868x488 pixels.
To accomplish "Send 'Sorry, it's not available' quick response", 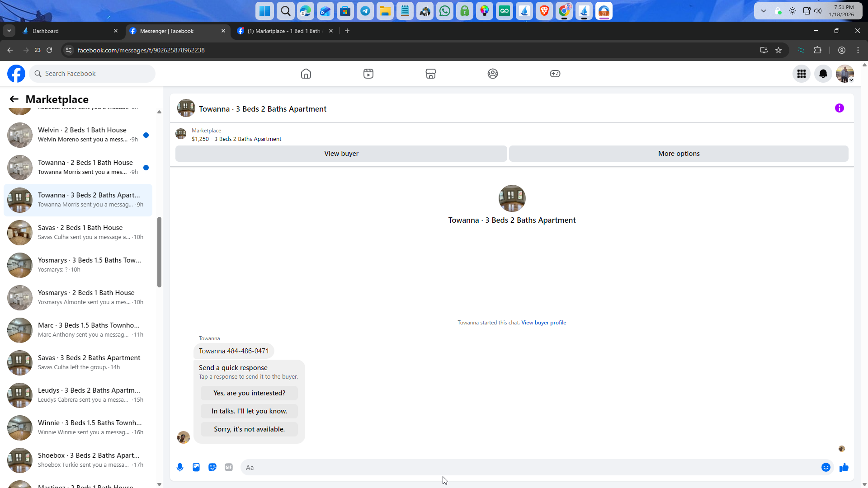I will coord(249,429).
